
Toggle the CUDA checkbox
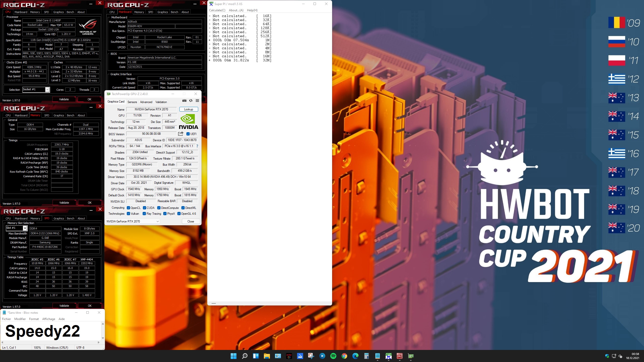pos(145,208)
